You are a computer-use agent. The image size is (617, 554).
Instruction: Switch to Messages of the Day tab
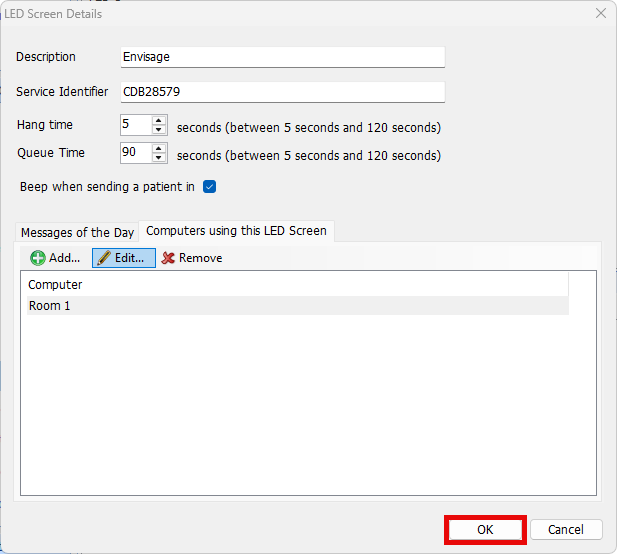coord(77,232)
